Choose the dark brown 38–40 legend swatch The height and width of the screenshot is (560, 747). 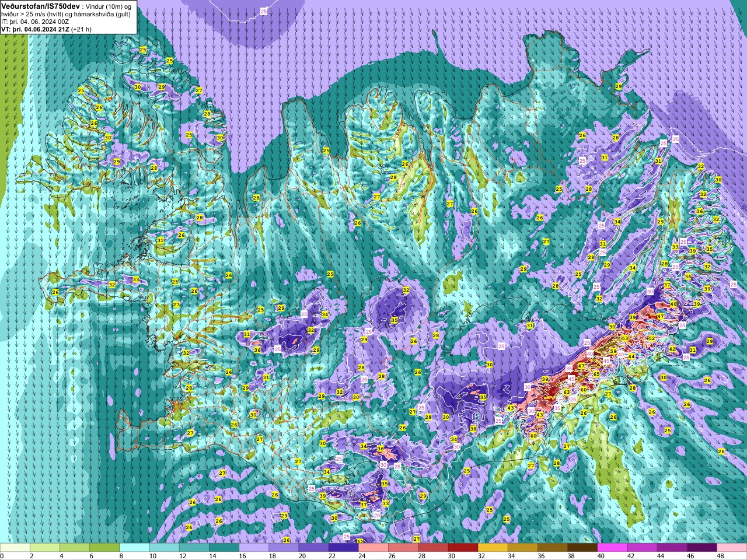coord(582,548)
